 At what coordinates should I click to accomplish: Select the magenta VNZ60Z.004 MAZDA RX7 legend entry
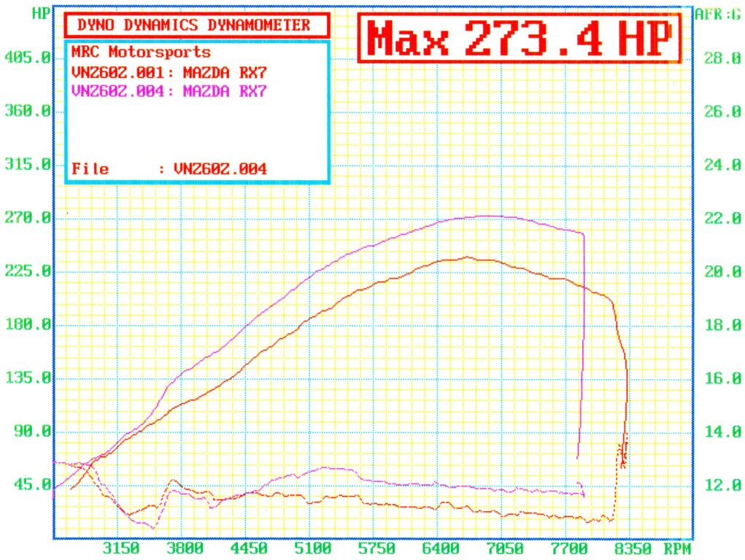tap(169, 90)
